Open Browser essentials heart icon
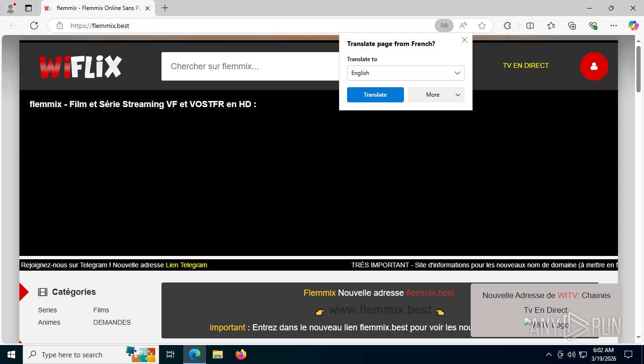This screenshot has width=644, height=364. click(593, 26)
